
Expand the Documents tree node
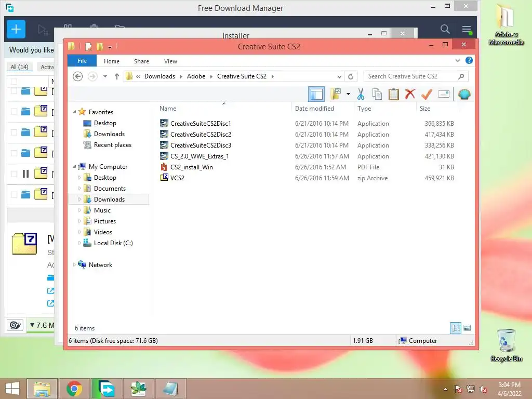point(79,188)
